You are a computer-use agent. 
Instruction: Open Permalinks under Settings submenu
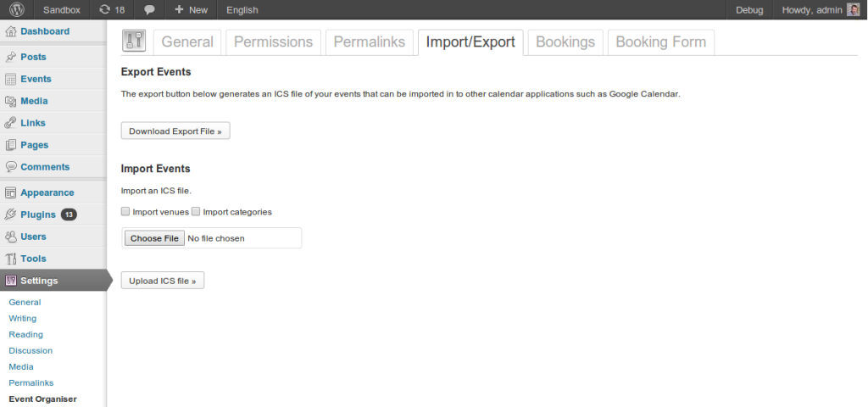coord(31,382)
